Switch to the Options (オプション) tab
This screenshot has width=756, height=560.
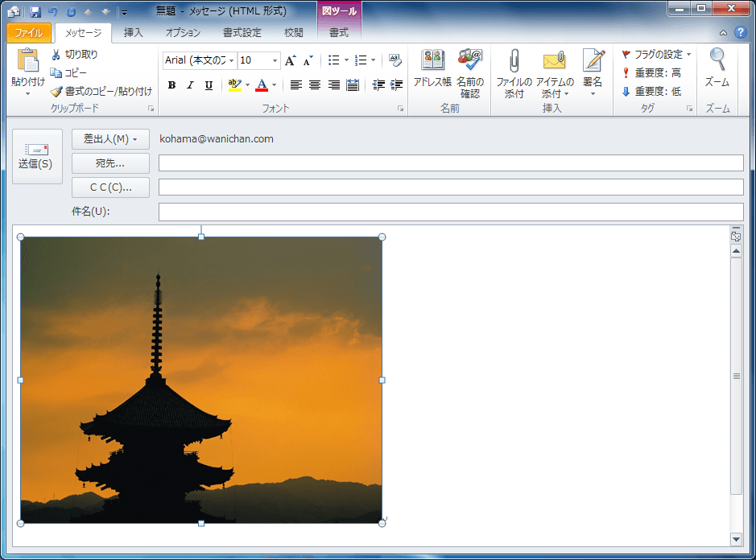184,33
